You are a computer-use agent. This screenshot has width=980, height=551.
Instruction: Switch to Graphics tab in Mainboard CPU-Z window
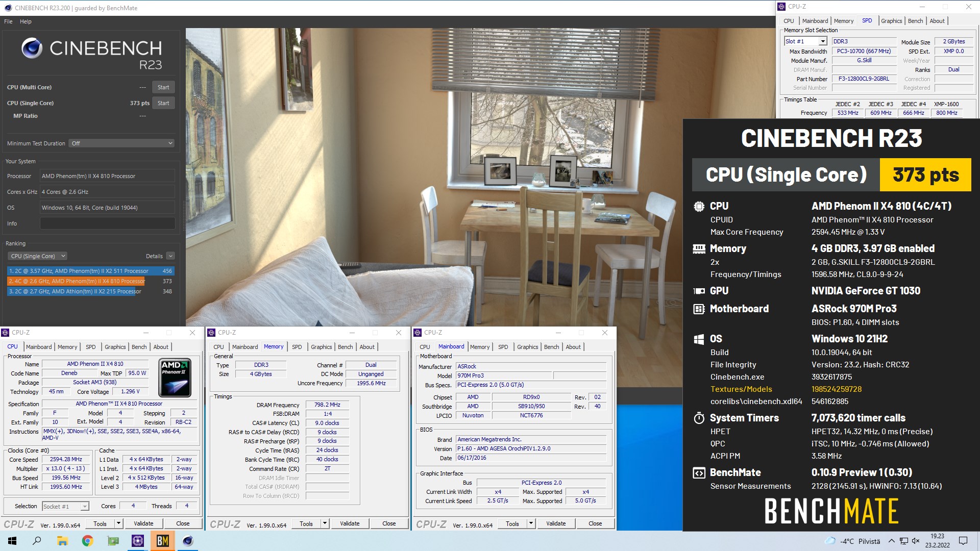527,347
